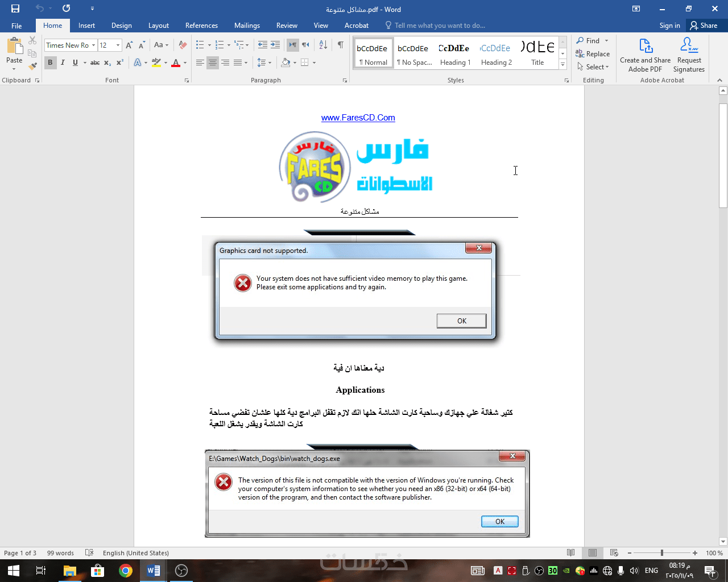Click Request Signatures in Adobe Acrobat group
The width and height of the screenshot is (728, 582).
689,55
